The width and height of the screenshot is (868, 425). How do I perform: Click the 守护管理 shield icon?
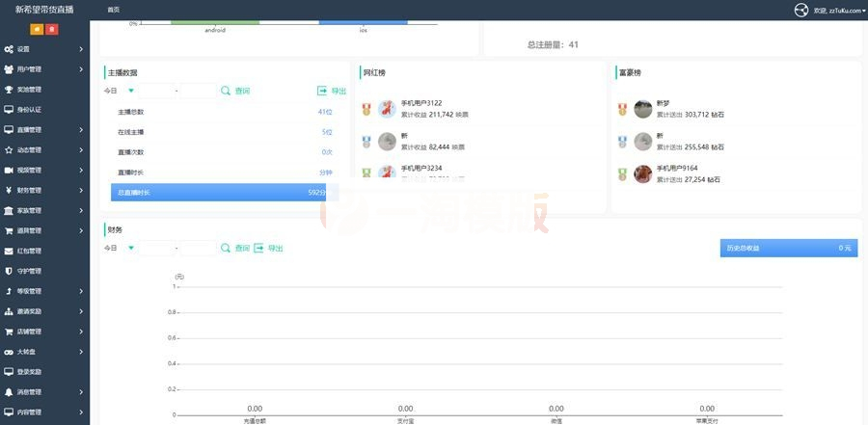(9, 271)
